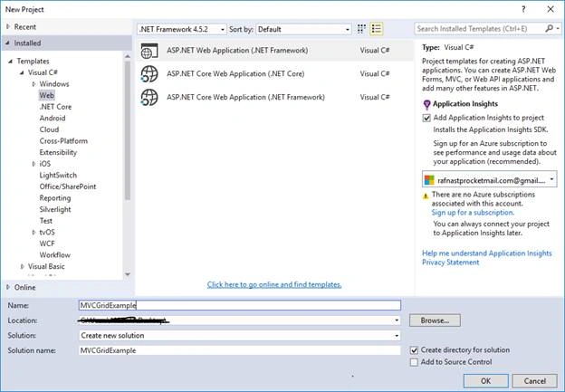Select the Workflow category
Viewport: 565px width, 392px height.
click(54, 255)
